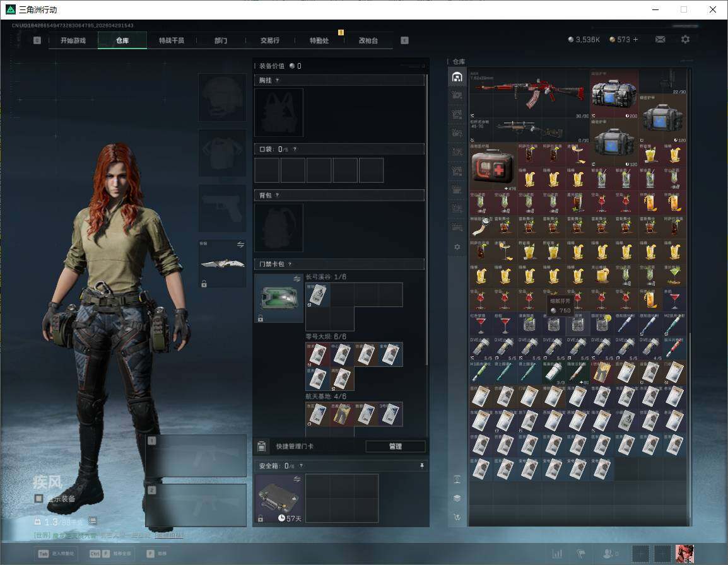Click the mail envelope icon

coord(660,40)
